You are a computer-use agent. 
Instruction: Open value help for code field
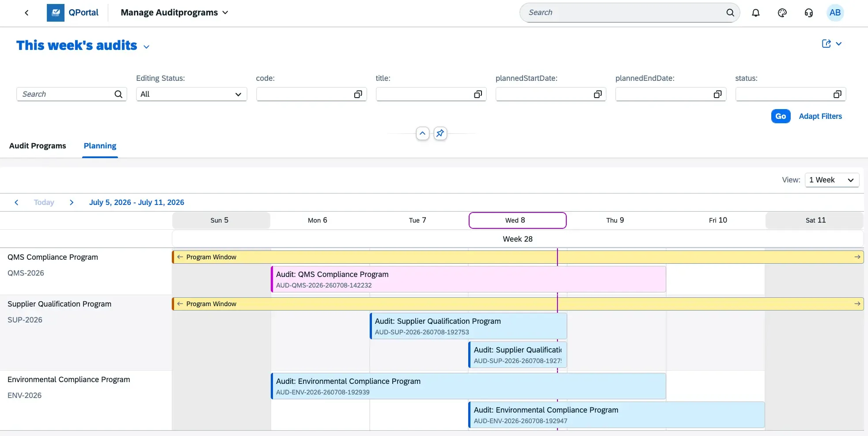pyautogui.click(x=358, y=94)
